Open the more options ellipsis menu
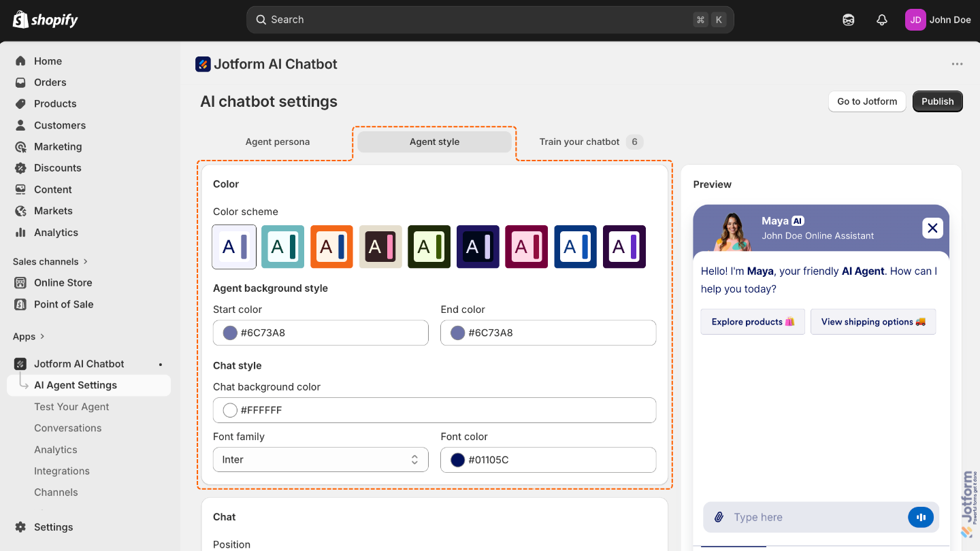Screen dimensions: 980x551 coord(958,64)
